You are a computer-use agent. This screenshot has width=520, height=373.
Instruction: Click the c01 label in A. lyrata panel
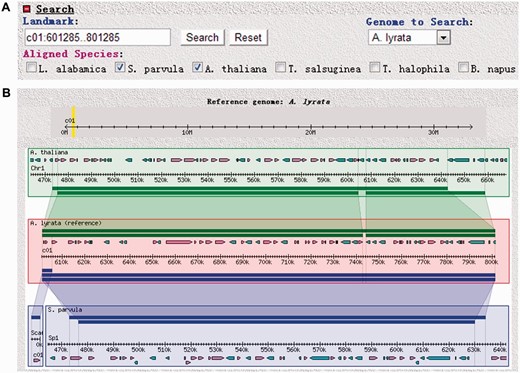(x=47, y=250)
